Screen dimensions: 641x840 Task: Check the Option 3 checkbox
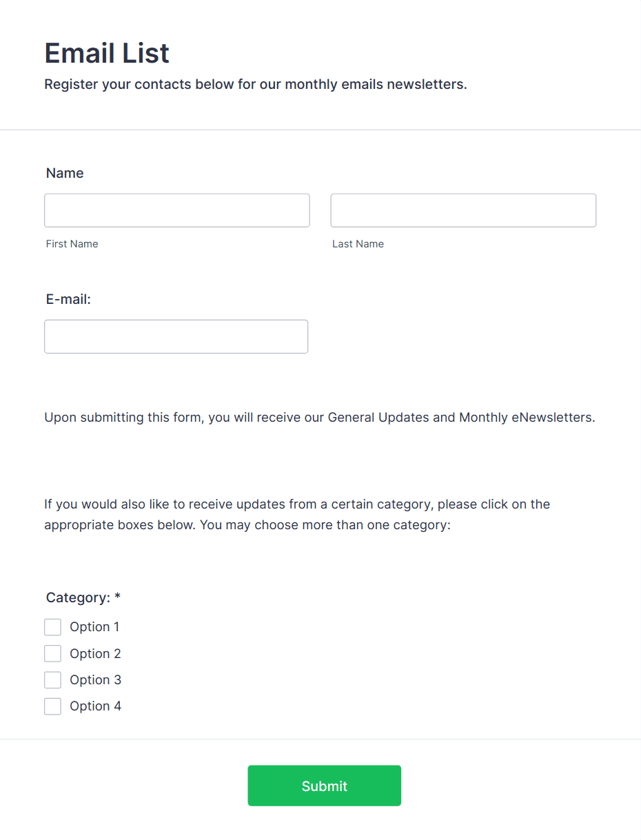(x=53, y=679)
